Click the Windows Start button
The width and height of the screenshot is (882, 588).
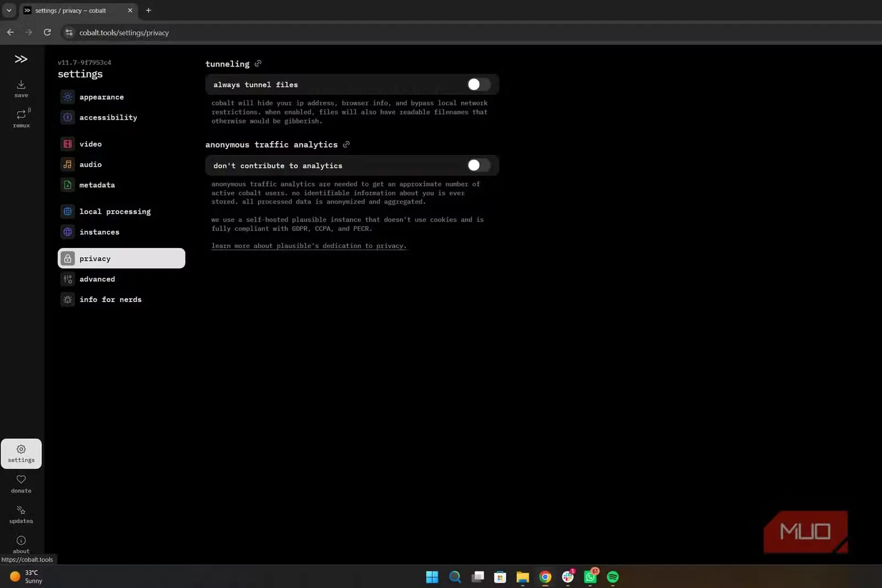pos(432,577)
